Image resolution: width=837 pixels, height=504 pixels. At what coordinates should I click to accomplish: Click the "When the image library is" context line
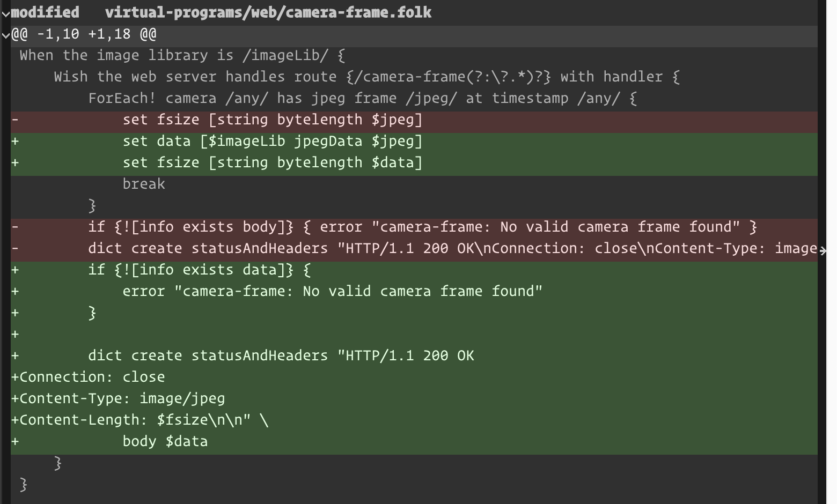click(x=182, y=55)
